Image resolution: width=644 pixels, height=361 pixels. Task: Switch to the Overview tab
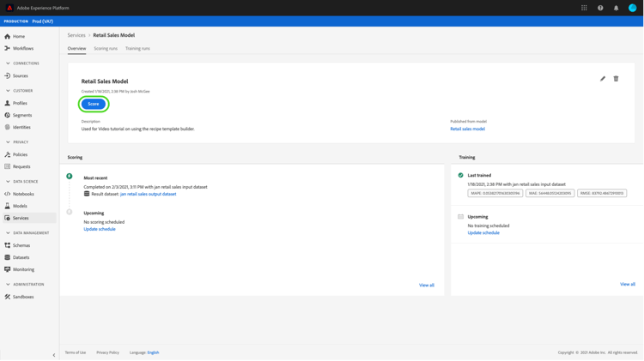76,48
